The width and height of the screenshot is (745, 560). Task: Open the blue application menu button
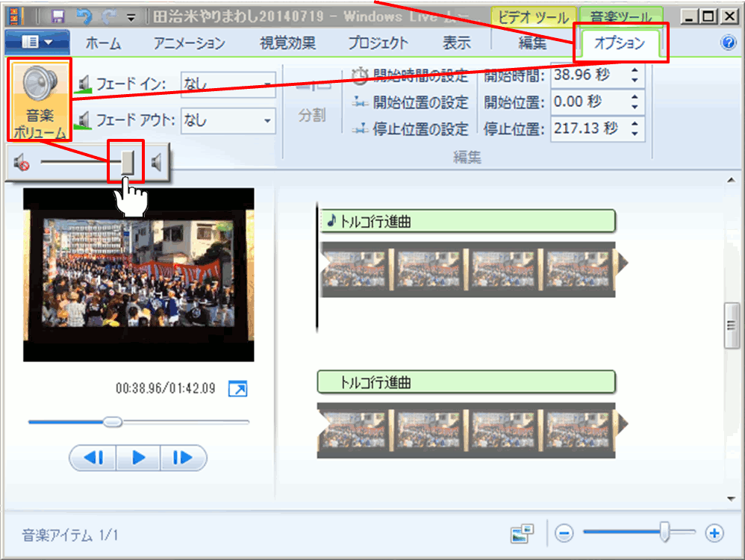[x=37, y=43]
